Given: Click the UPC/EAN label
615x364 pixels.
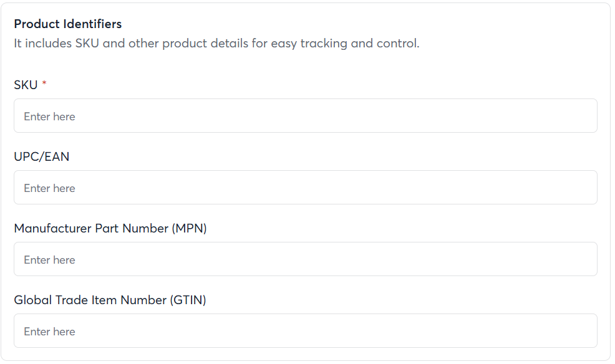Looking at the screenshot, I should 42,156.
